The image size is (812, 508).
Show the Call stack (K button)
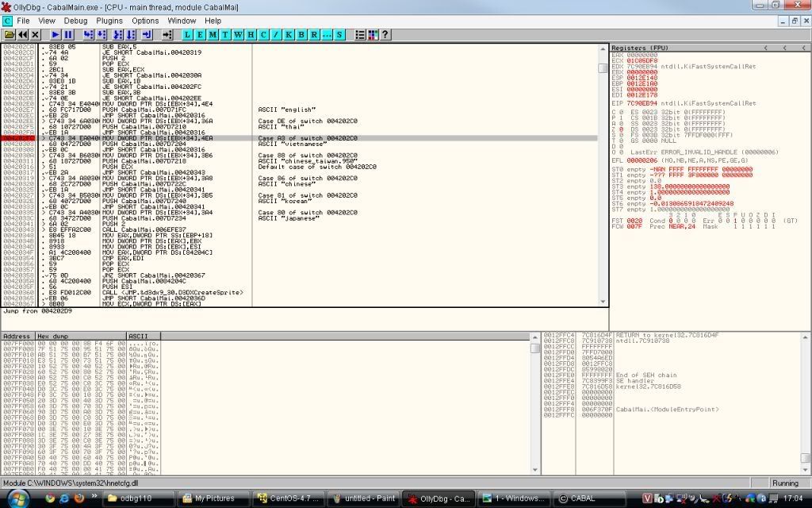(289, 35)
